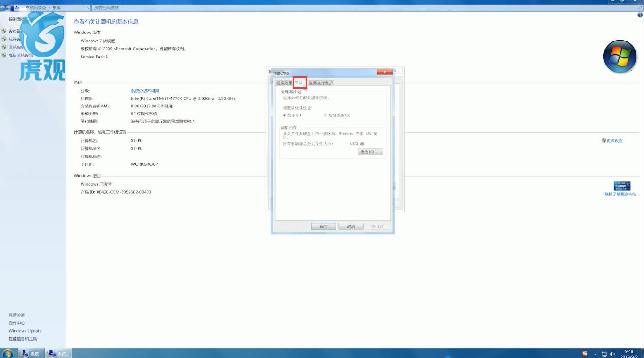Click the help question mark icon
The width and height of the screenshot is (644, 358).
coord(640,15)
